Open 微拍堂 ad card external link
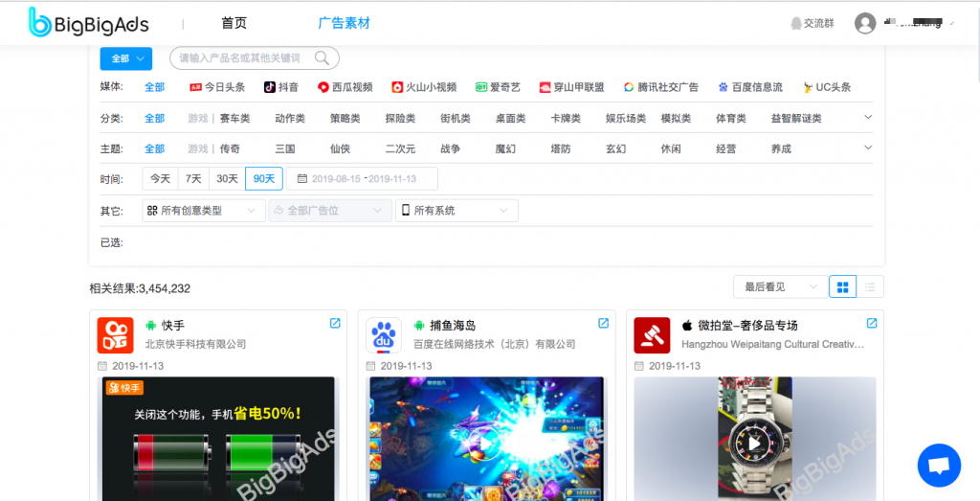 pyautogui.click(x=872, y=323)
